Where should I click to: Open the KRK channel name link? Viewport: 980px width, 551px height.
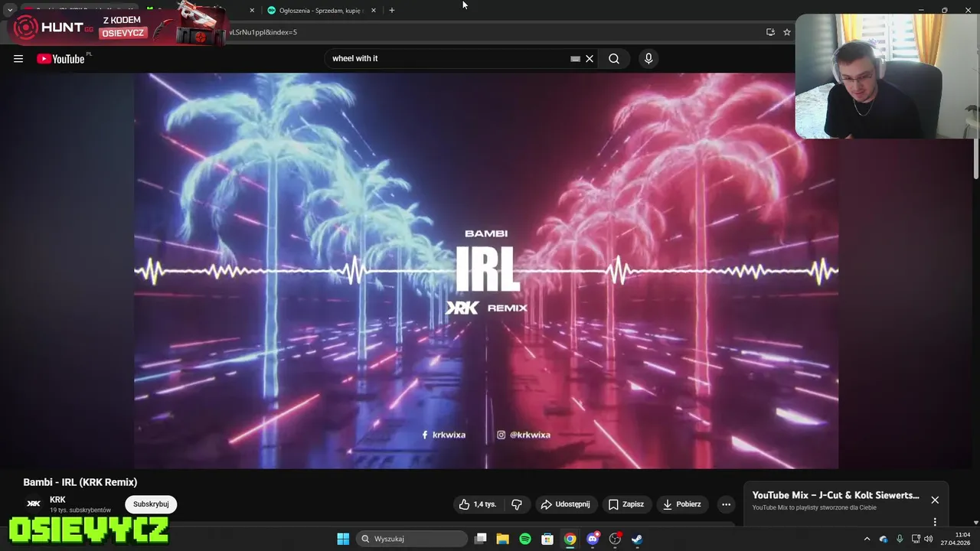click(57, 500)
